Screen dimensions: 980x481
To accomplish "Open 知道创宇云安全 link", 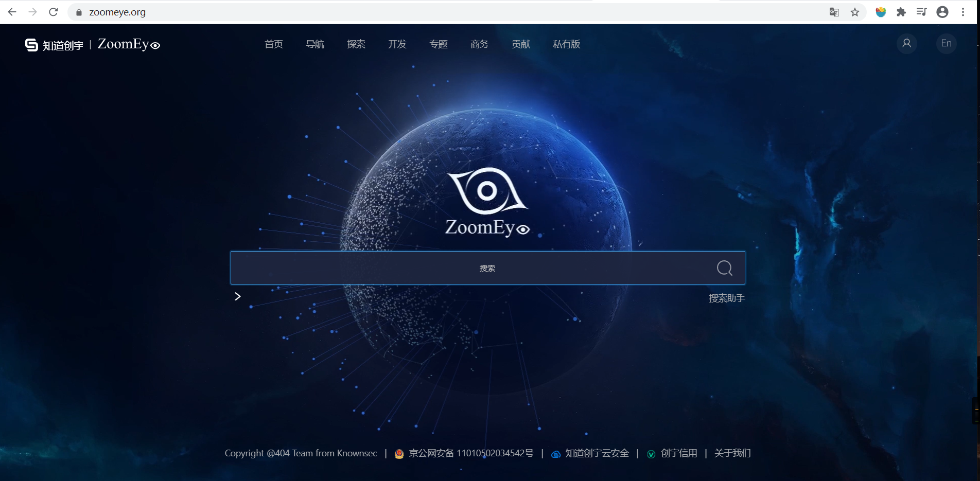I will [x=597, y=453].
